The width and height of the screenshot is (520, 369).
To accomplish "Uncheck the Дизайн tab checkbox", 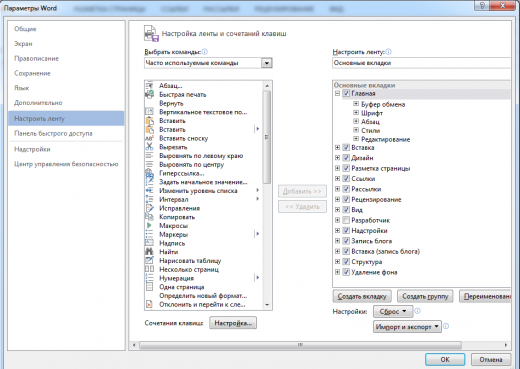I will click(346, 158).
